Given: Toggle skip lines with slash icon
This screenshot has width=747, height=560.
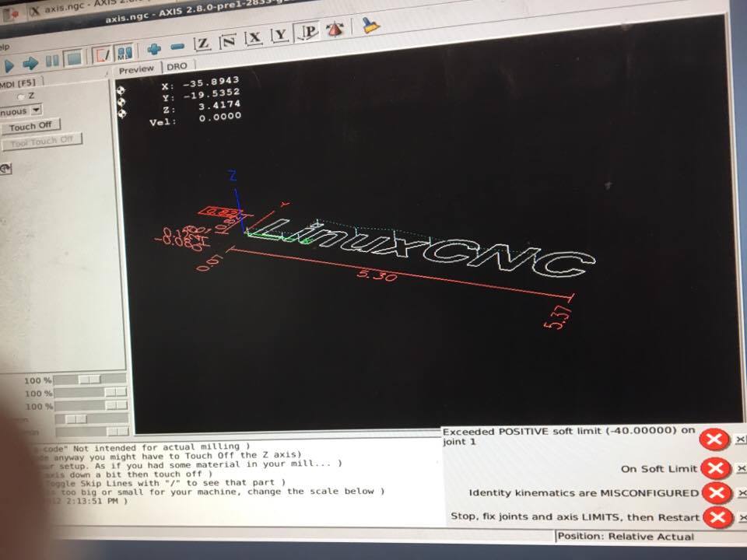Looking at the screenshot, I should [x=102, y=54].
